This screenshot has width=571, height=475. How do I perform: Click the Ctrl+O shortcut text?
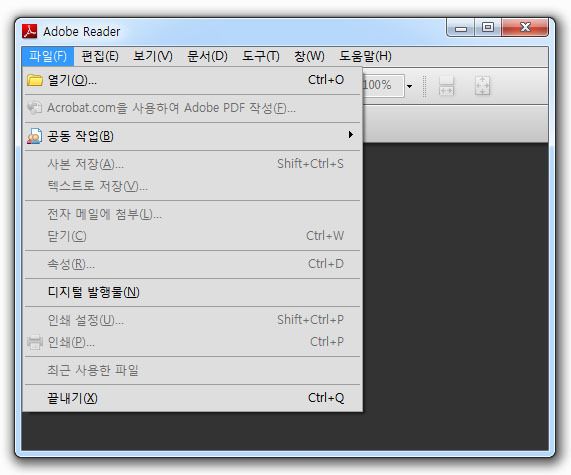click(x=326, y=80)
